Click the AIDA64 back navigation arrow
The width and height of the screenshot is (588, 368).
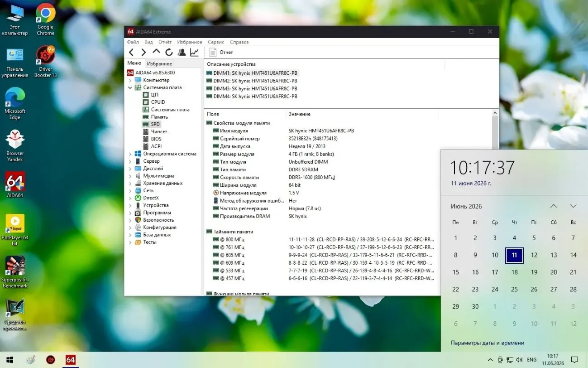click(131, 52)
